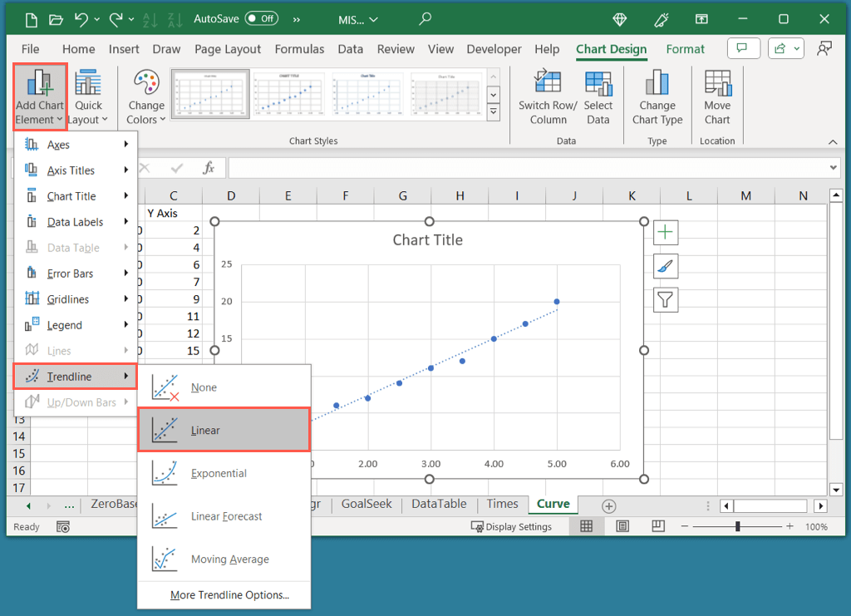
Task: Open the Axes submenu
Action: (x=76, y=145)
